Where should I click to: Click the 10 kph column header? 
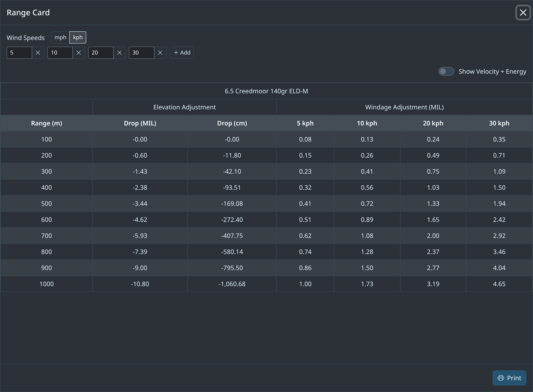click(367, 123)
